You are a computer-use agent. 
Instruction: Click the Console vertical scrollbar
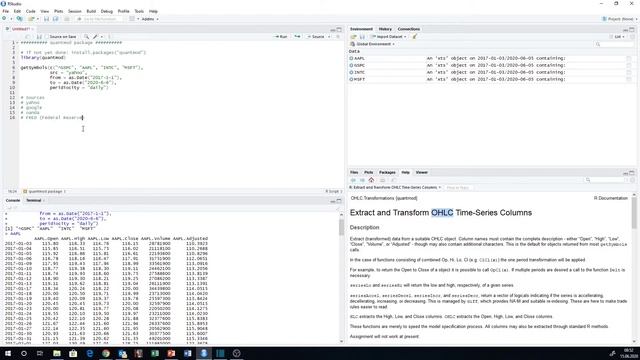click(341, 277)
